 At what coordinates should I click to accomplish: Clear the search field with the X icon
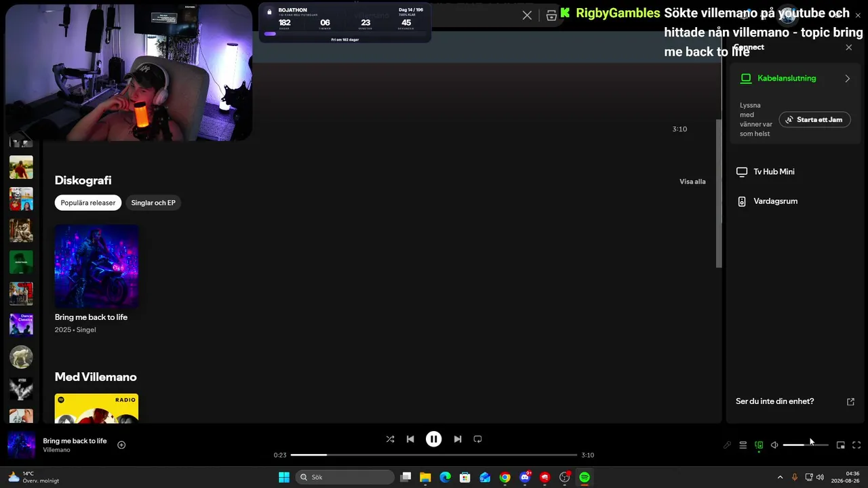[x=527, y=16]
